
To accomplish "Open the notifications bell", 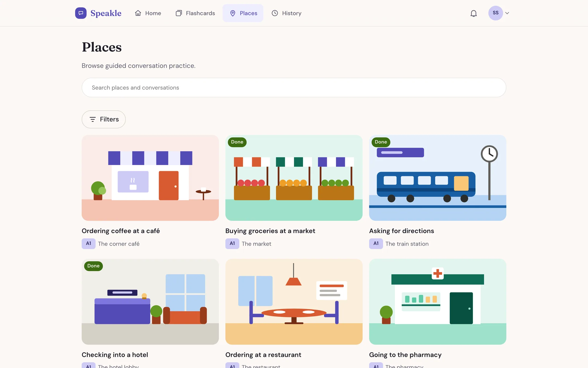I will (x=474, y=13).
